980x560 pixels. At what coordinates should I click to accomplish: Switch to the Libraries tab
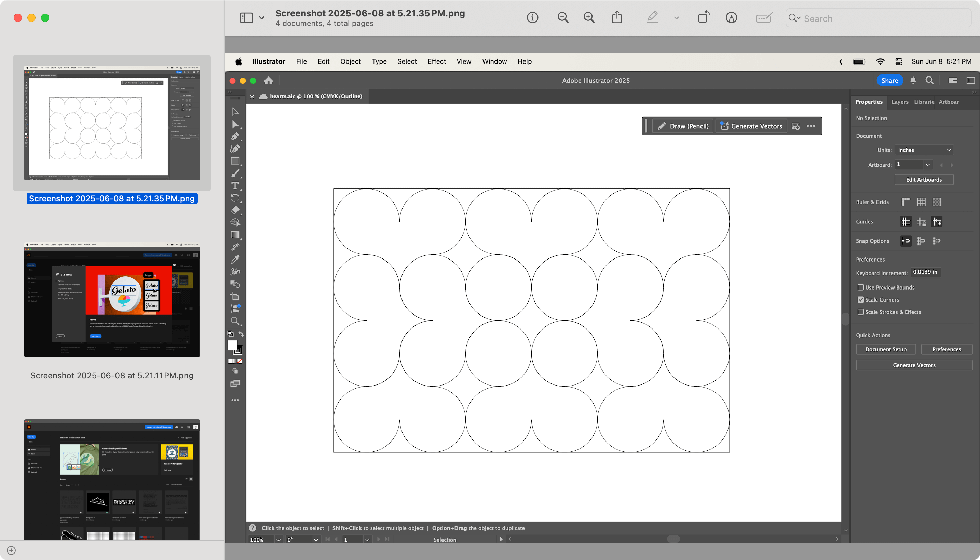tap(924, 102)
